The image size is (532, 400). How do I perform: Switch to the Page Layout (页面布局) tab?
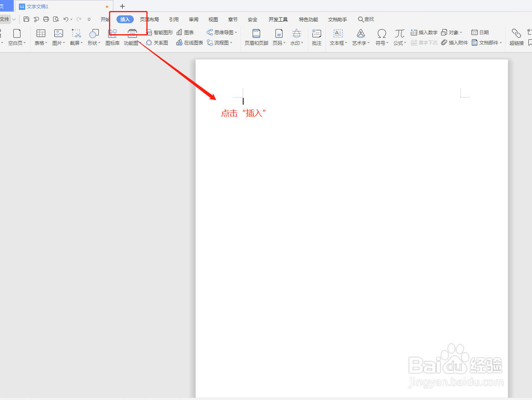click(x=150, y=19)
